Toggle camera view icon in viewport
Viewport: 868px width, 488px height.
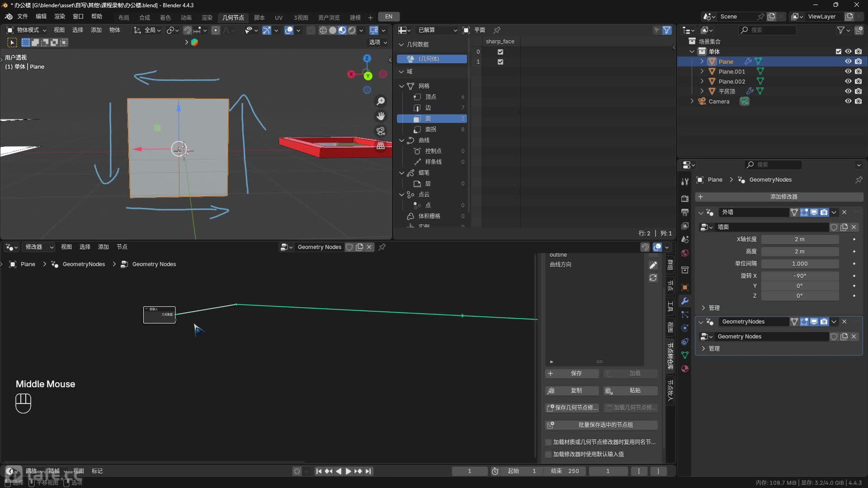[x=381, y=131]
